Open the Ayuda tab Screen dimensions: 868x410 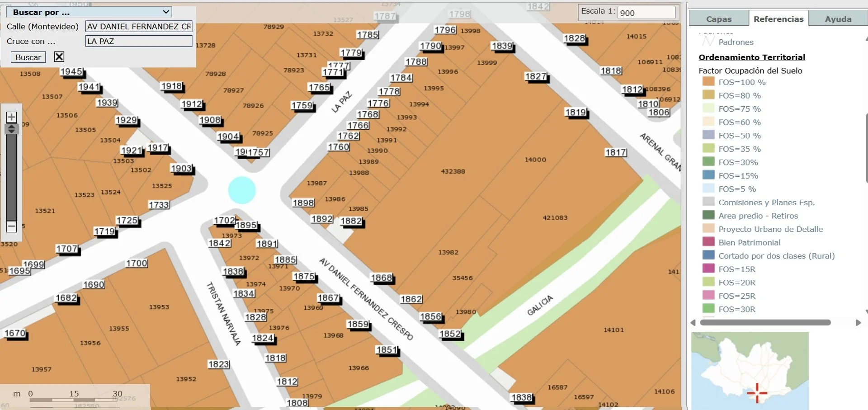[x=838, y=19]
